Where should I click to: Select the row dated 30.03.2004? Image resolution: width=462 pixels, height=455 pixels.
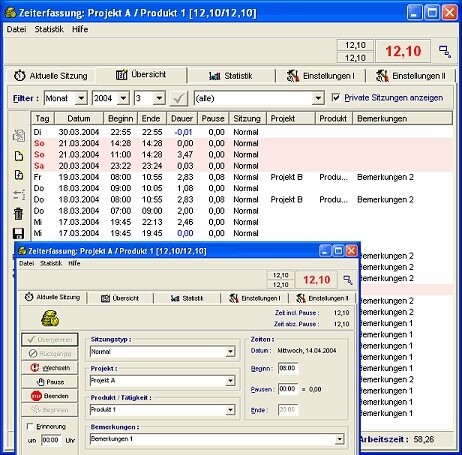pyautogui.click(x=242, y=132)
